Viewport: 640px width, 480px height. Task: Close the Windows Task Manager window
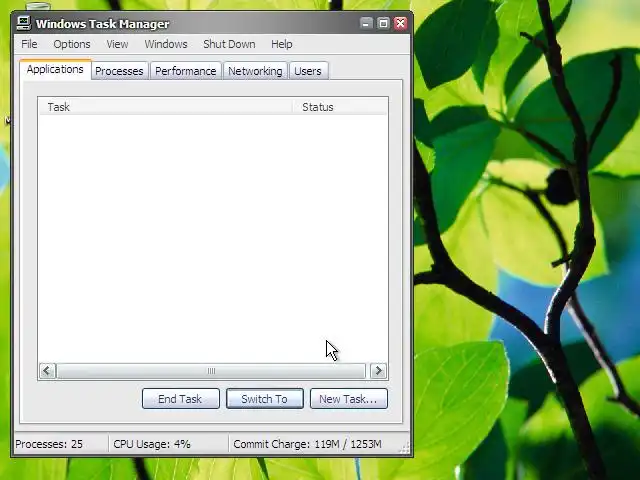point(400,23)
